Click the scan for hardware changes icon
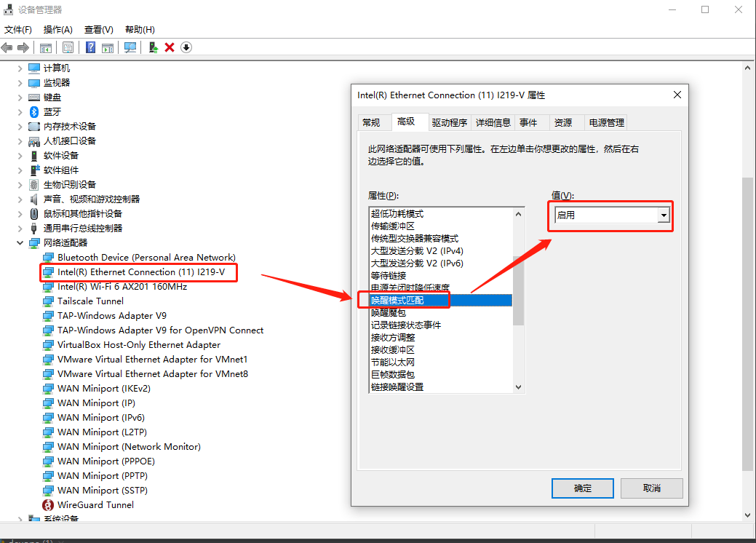This screenshot has width=756, height=543. click(130, 47)
